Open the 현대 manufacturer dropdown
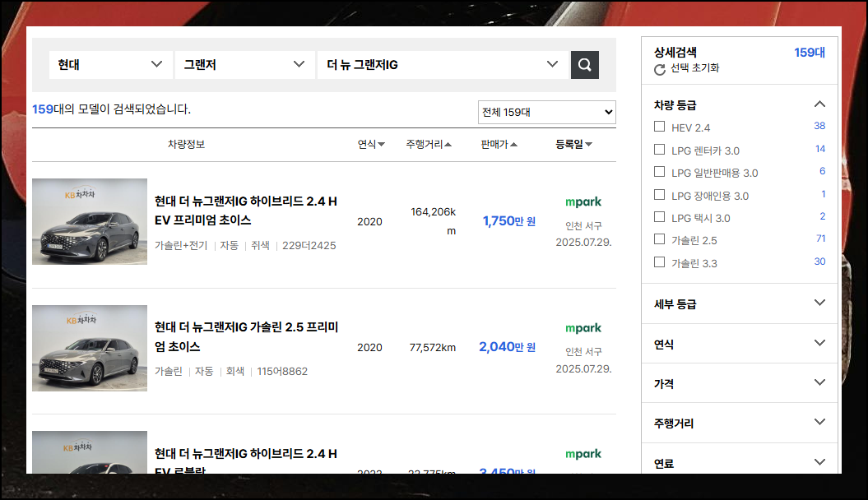Screen dimensions: 868x500 111,65
